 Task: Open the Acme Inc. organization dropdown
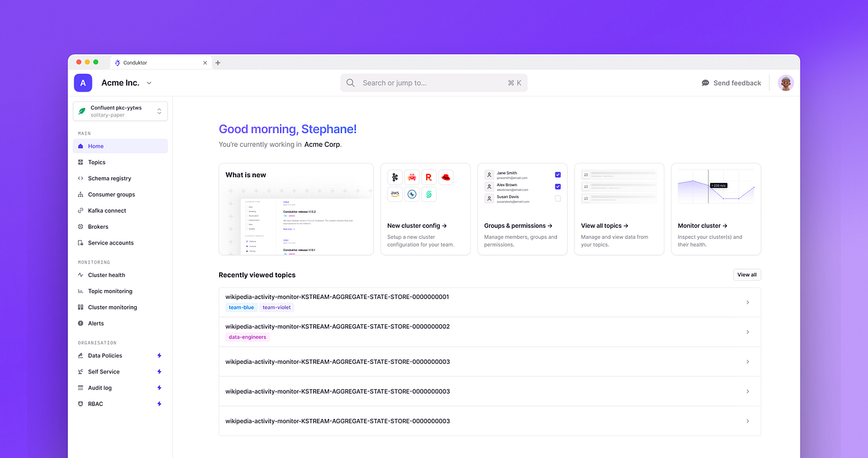(x=149, y=82)
